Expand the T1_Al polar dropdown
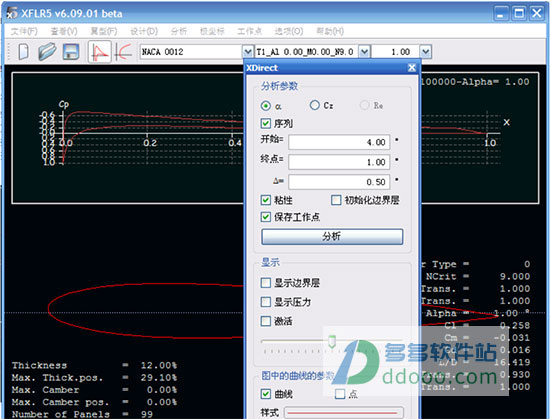The image size is (550, 419). [x=364, y=52]
